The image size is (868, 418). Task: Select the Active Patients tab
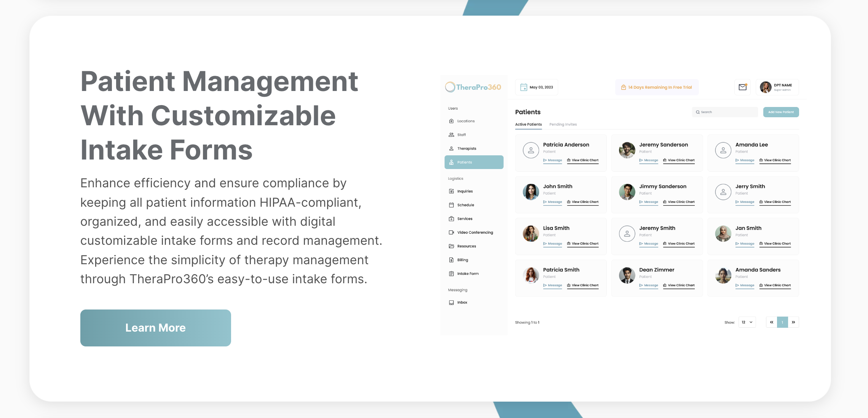click(x=528, y=124)
